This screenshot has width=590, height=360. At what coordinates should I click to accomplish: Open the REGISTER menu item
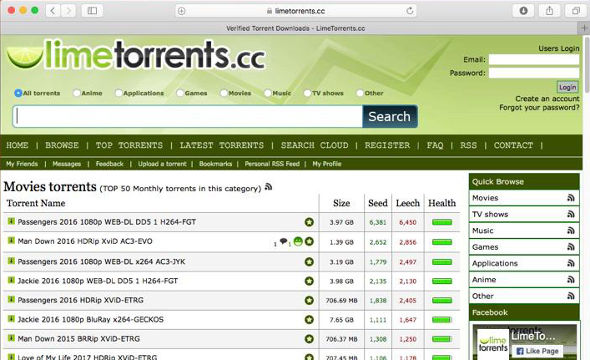click(387, 145)
